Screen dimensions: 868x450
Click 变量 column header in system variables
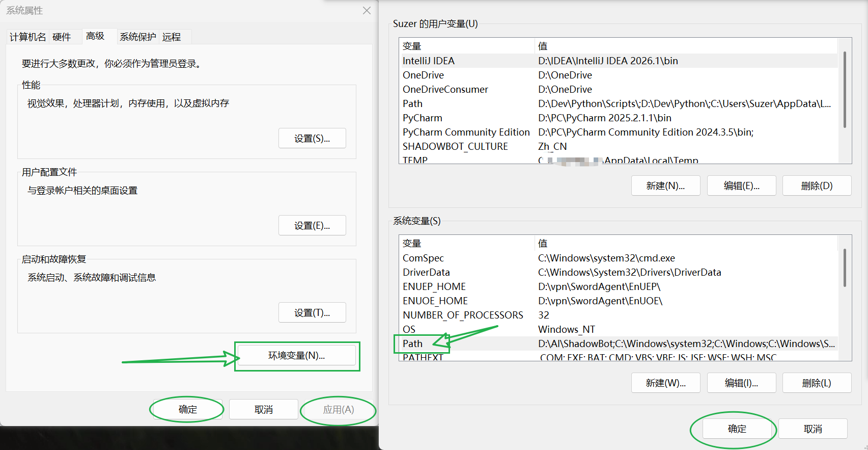(467, 244)
